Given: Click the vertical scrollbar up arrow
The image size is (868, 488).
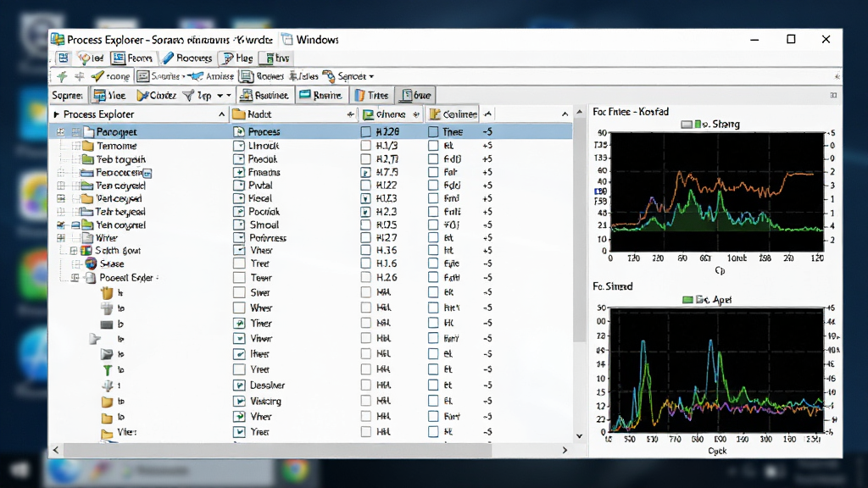Looking at the screenshot, I should 580,113.
